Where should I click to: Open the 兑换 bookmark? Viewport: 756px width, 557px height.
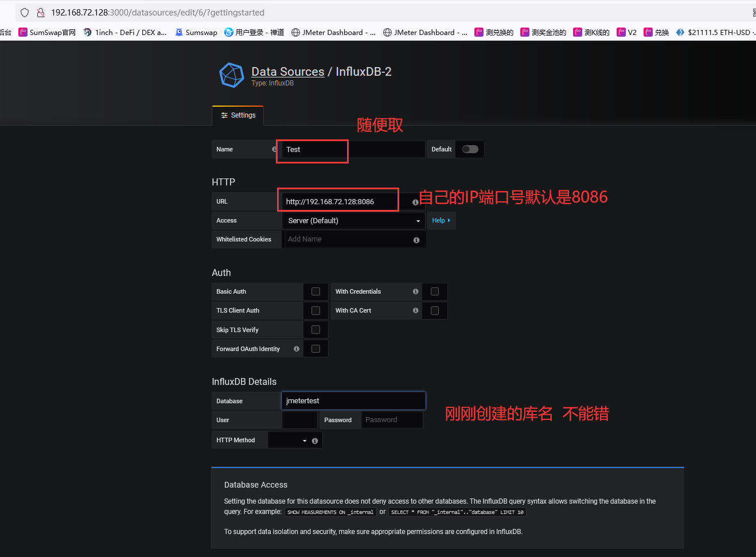click(656, 32)
